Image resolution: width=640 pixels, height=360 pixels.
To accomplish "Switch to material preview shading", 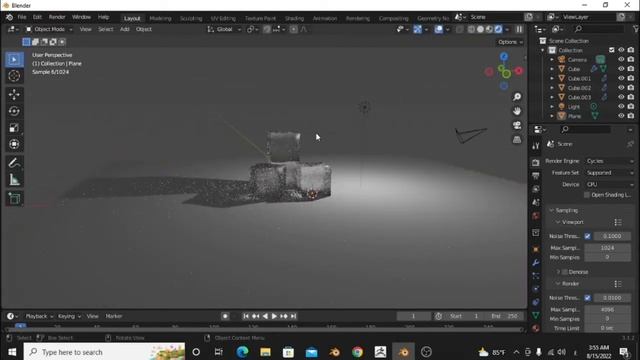I will [x=489, y=29].
